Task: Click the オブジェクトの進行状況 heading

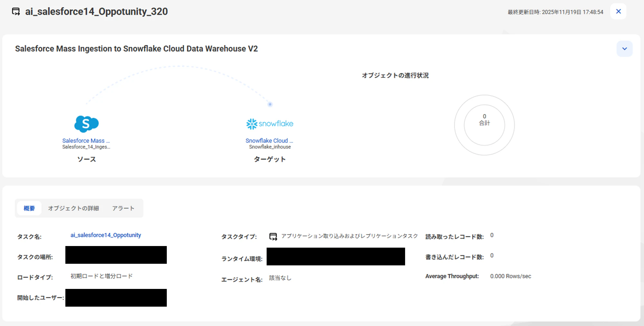Action: tap(395, 75)
